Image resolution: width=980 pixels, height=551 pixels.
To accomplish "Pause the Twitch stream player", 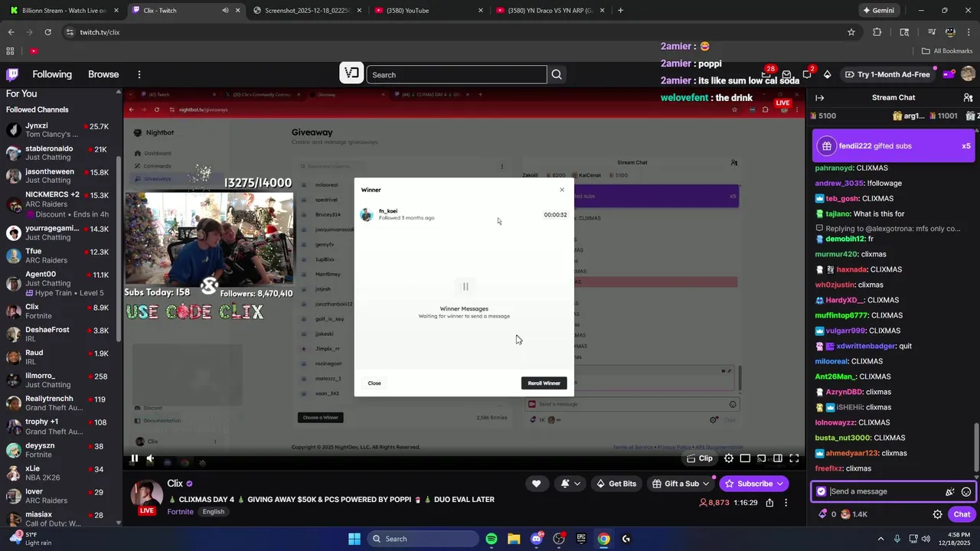I will pyautogui.click(x=134, y=458).
